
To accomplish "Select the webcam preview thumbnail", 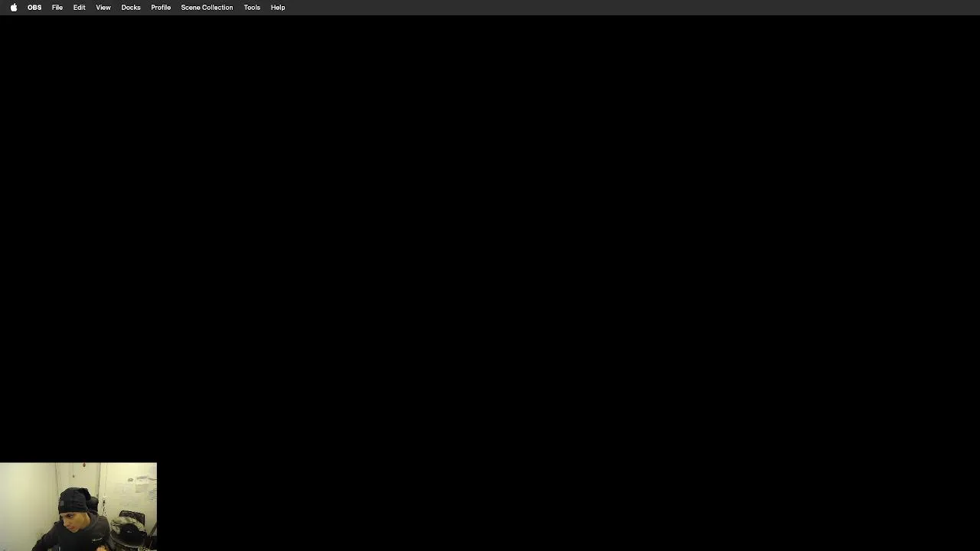I will (78, 507).
